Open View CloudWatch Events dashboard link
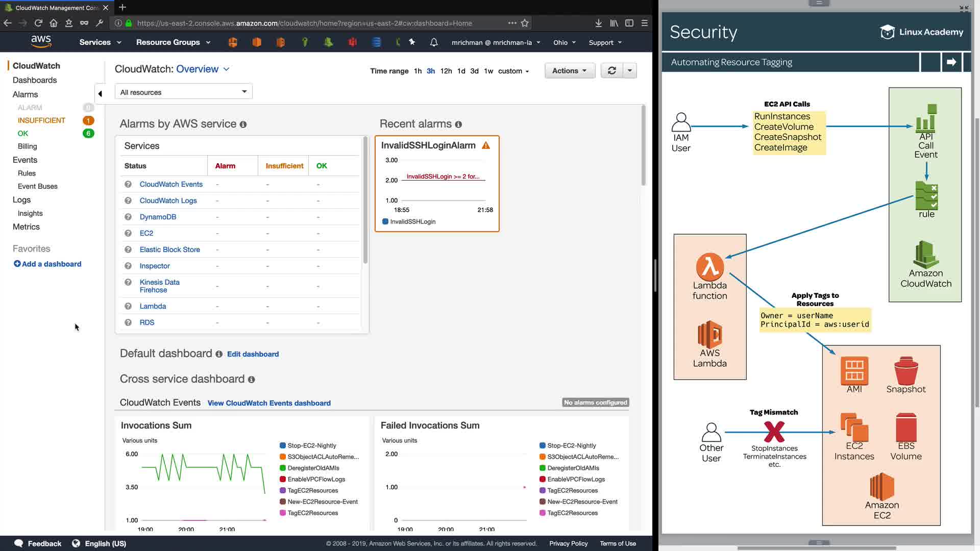The image size is (980, 551). (x=269, y=403)
